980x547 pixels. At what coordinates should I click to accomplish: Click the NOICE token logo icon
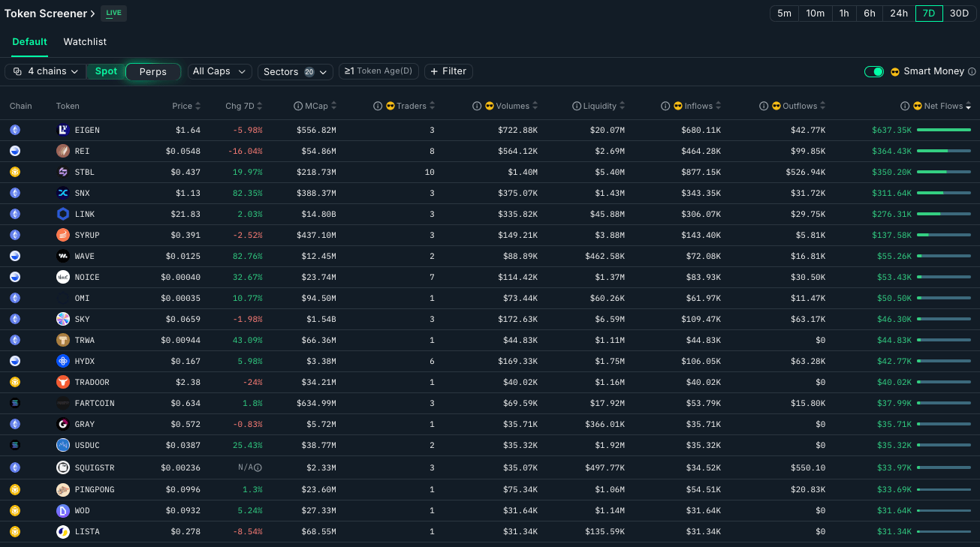(63, 277)
